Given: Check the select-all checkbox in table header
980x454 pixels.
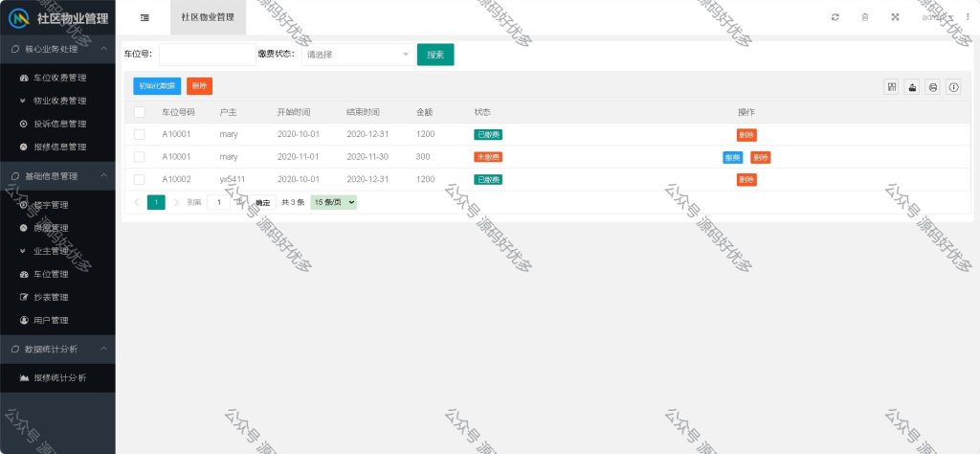Looking at the screenshot, I should point(140,112).
